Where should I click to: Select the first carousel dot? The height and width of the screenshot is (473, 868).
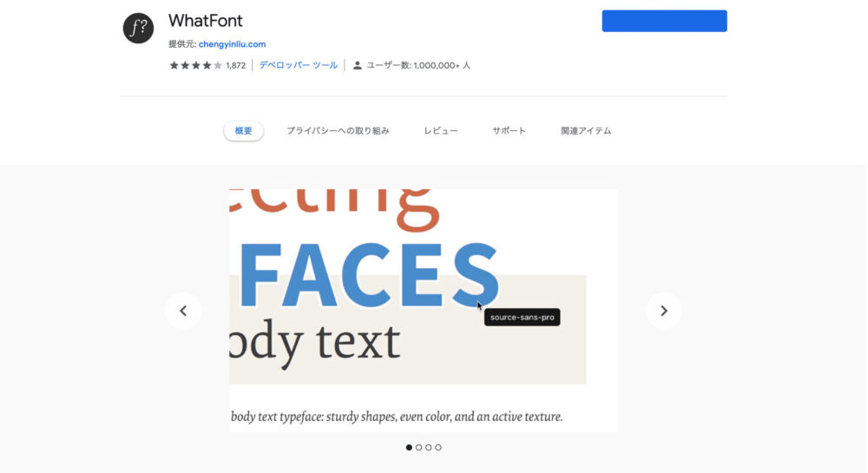(x=409, y=448)
